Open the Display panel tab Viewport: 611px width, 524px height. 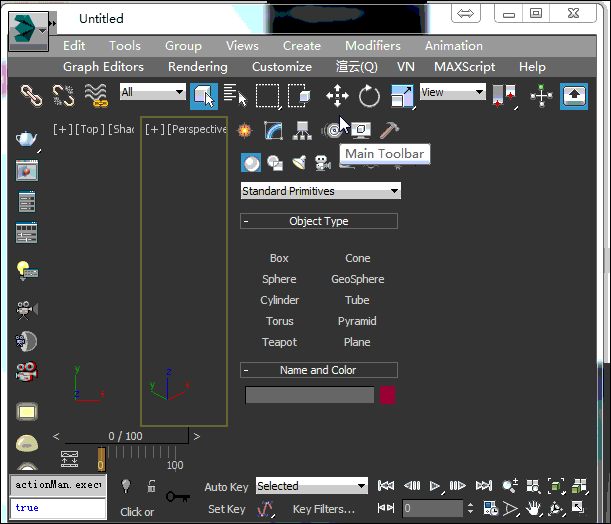(x=361, y=131)
